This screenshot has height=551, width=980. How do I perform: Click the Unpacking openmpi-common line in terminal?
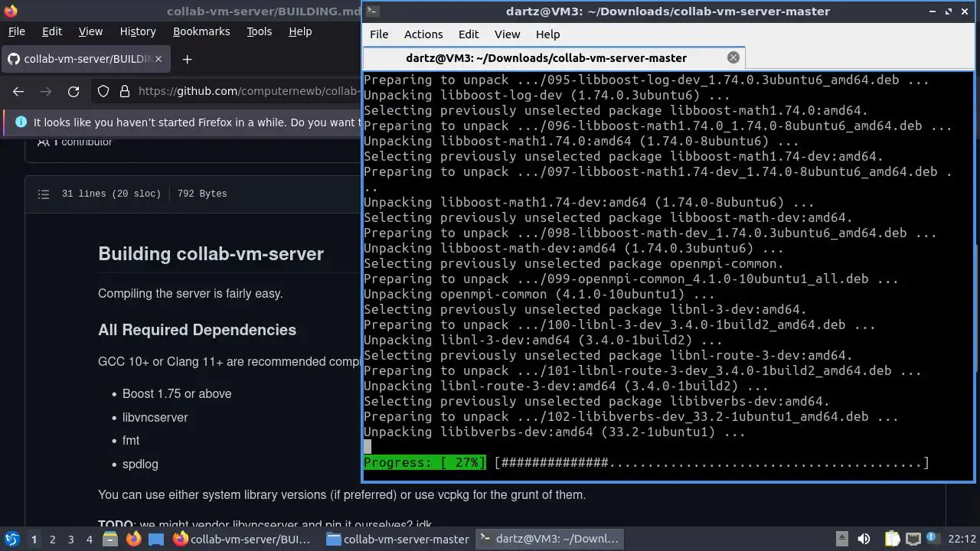539,294
